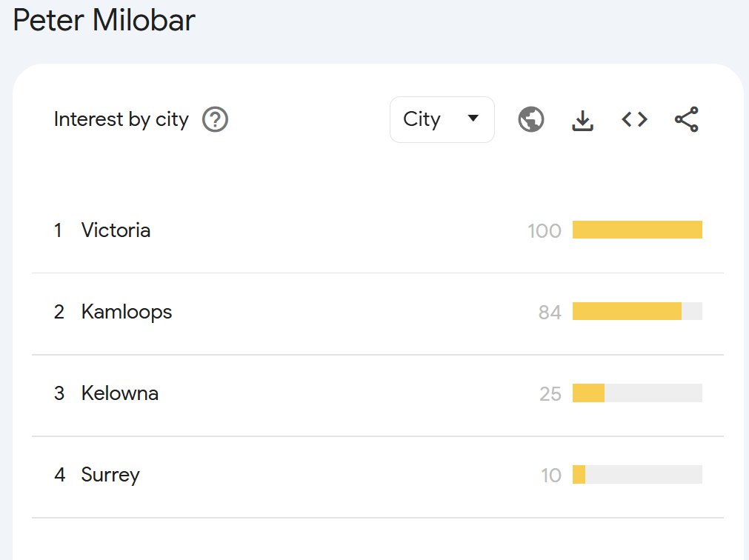Image resolution: width=749 pixels, height=560 pixels.
Task: Click Kelowna's score value 25
Action: point(550,394)
